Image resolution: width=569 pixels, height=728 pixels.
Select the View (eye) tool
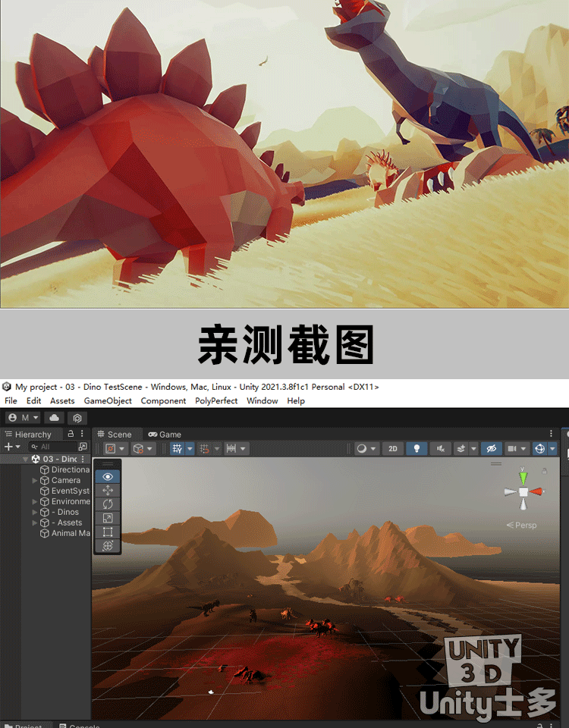(108, 476)
